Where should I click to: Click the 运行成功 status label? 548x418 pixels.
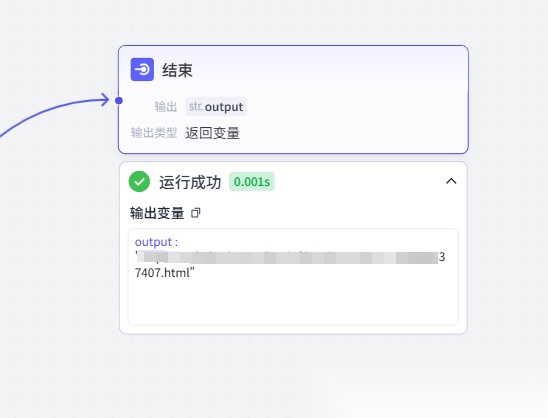[x=190, y=182]
